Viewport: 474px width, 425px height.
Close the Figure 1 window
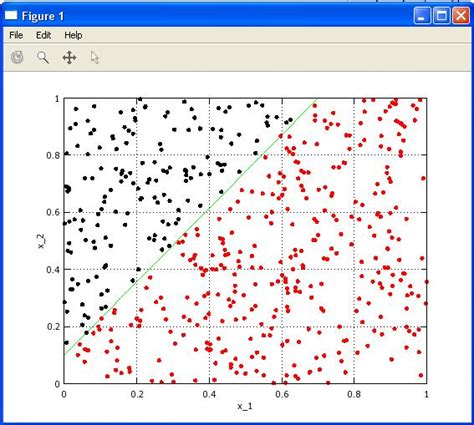(461, 16)
